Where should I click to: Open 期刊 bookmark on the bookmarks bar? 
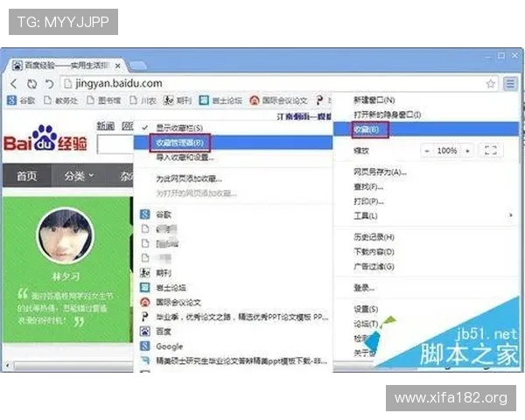pos(178,100)
